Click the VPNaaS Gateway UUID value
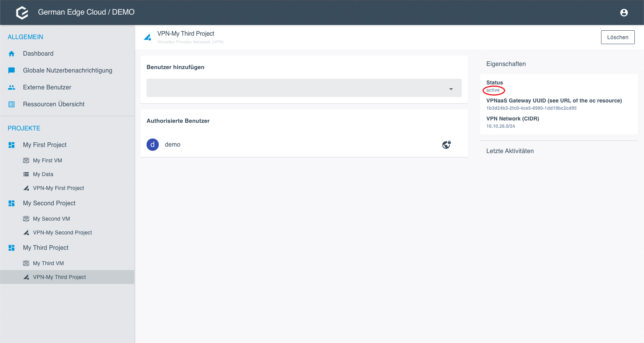This screenshot has height=343, width=644. [x=531, y=108]
